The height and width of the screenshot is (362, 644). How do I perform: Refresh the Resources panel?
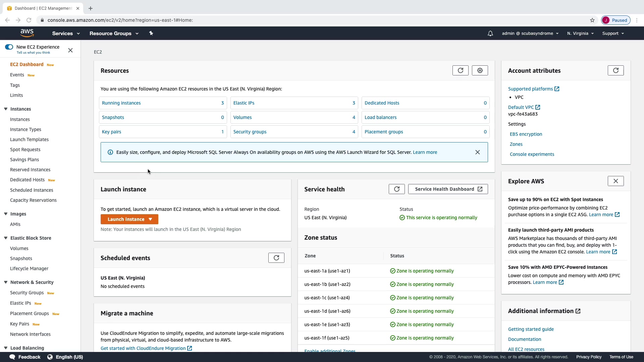point(460,70)
